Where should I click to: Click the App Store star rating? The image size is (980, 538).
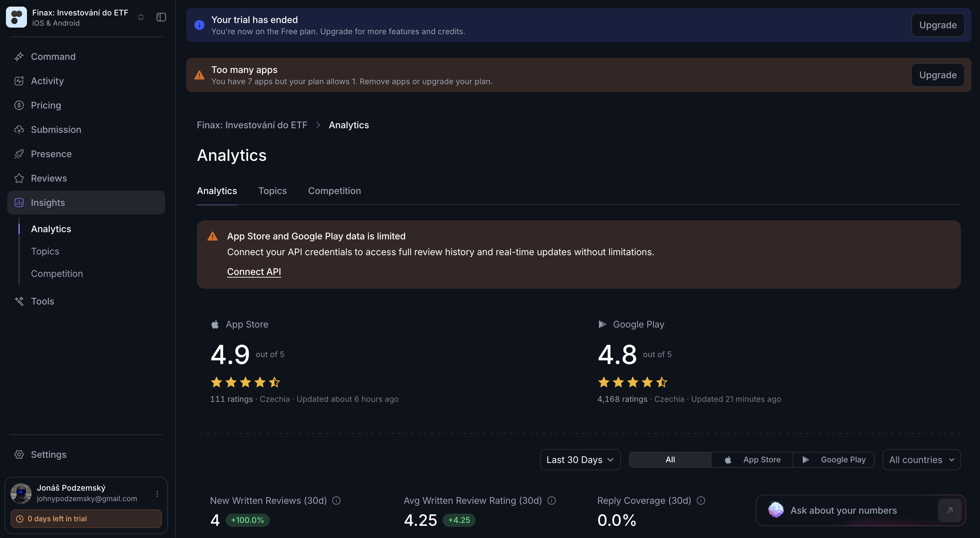245,382
